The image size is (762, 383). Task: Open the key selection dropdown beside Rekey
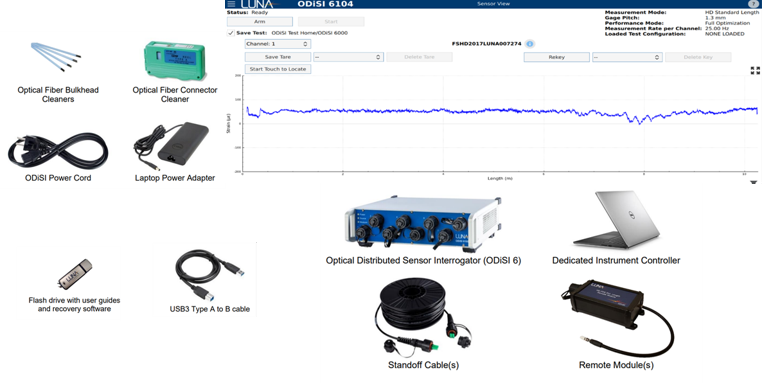click(627, 57)
